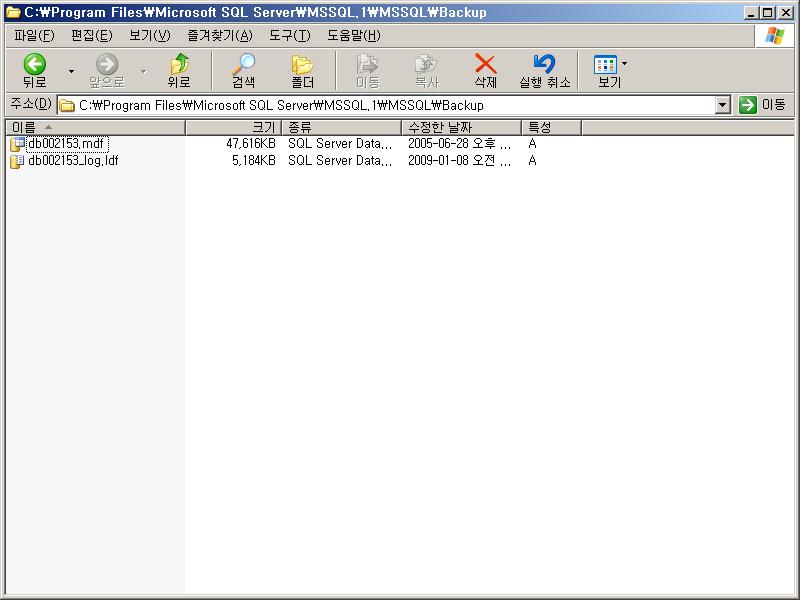Click the 2009-01-08 modified date cell

(459, 161)
